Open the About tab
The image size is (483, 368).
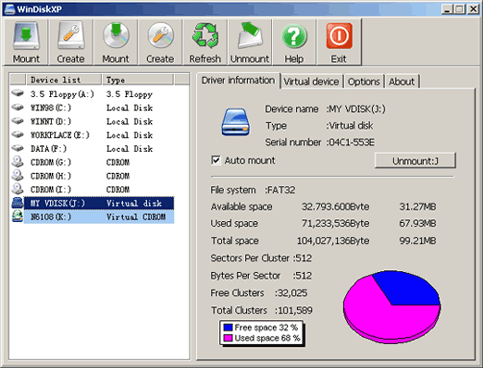(402, 82)
